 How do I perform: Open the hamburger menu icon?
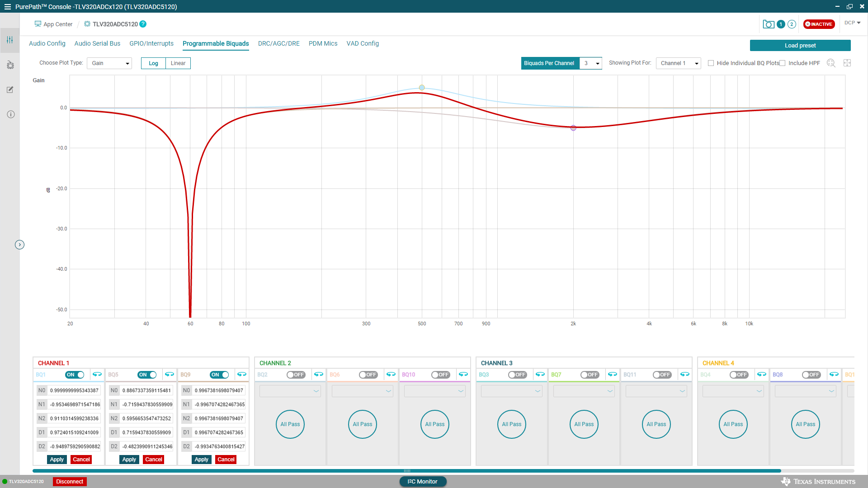(7, 7)
